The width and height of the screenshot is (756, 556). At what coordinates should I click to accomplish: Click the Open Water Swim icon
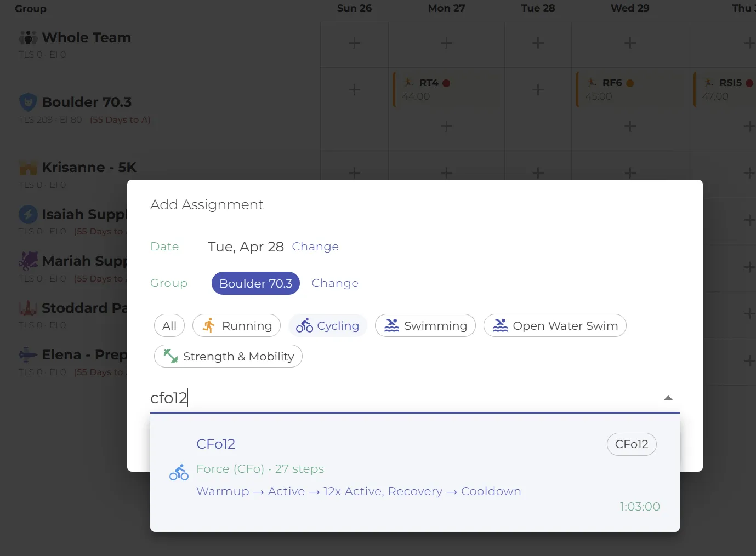(499, 325)
